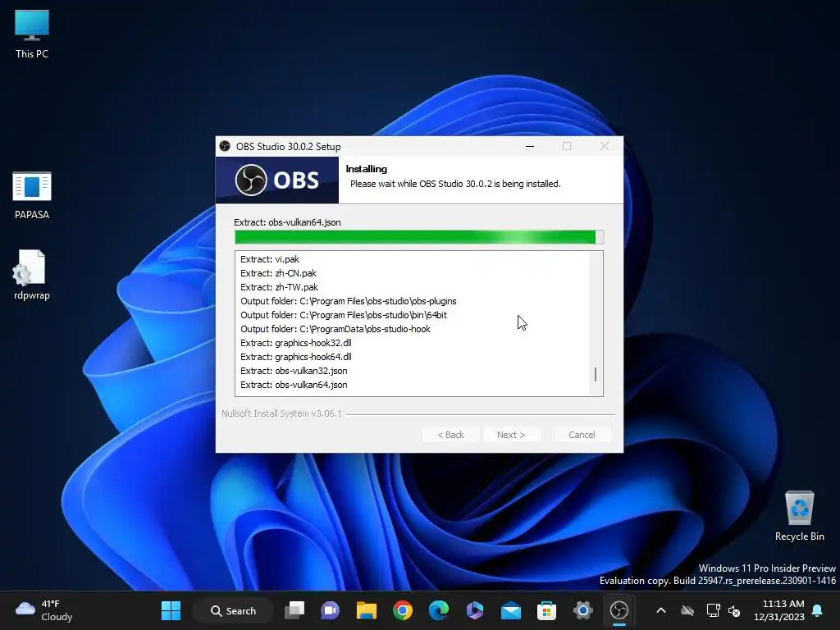Open File Explorer from the taskbar

click(367, 610)
